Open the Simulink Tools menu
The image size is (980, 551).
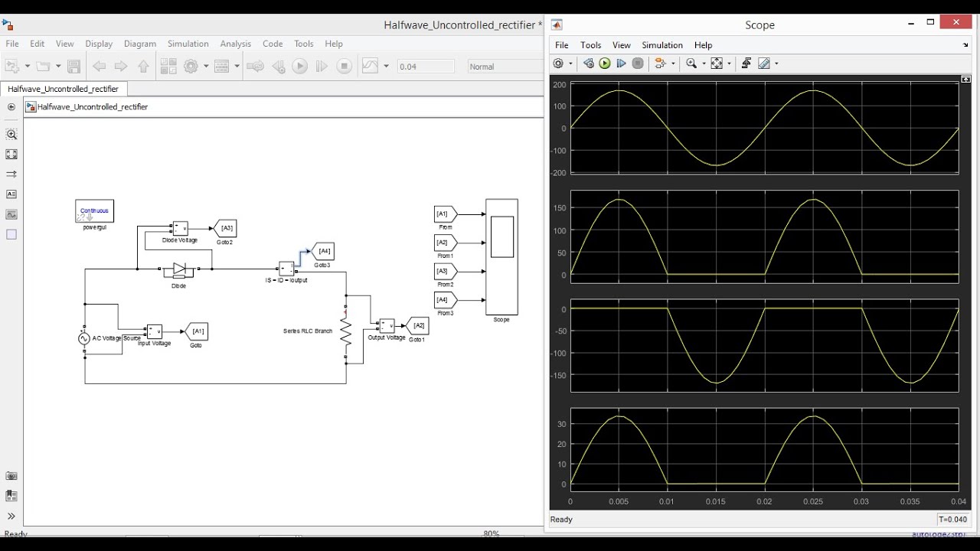click(304, 44)
